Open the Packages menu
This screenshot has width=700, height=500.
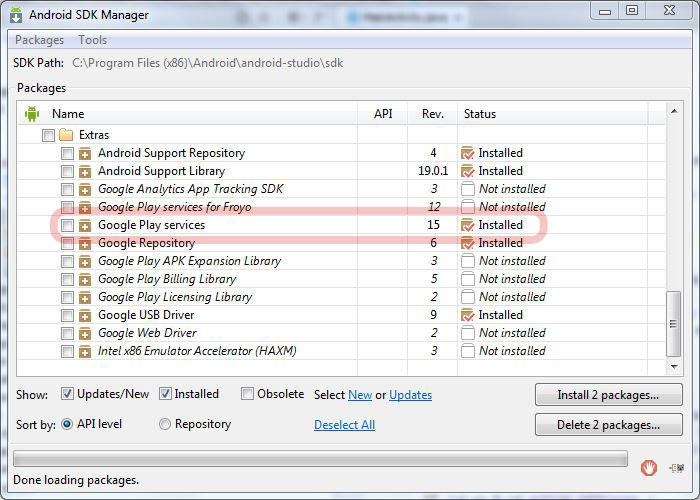(x=39, y=40)
